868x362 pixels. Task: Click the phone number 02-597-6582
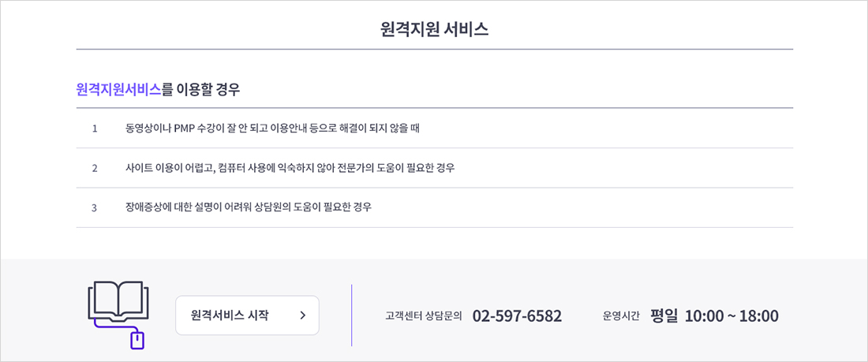pos(517,316)
